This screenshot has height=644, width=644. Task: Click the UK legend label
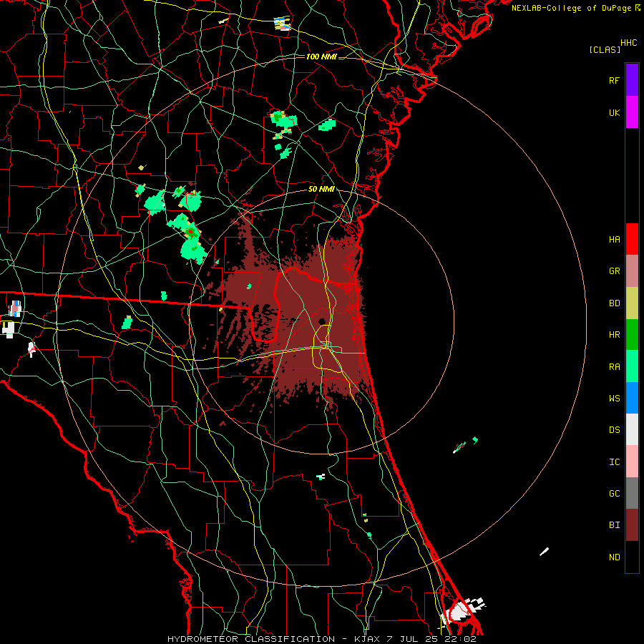pyautogui.click(x=614, y=112)
